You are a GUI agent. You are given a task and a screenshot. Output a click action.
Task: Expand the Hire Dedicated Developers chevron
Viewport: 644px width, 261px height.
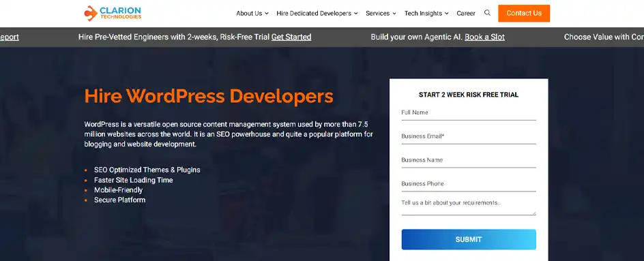[x=355, y=14]
